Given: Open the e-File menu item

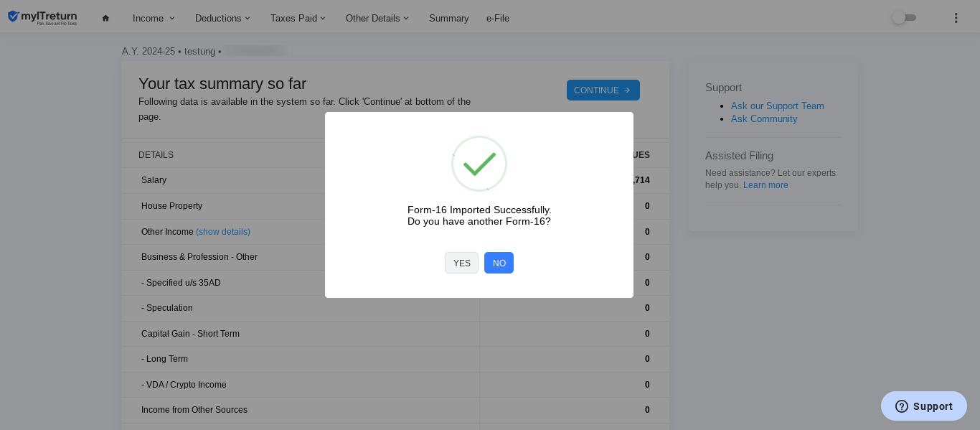Looking at the screenshot, I should (x=498, y=18).
